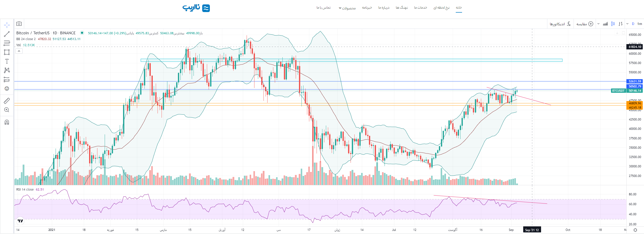Screen dimensions: 644x243
Task: Click the 46245.18 orange price label
Action: tap(634, 108)
